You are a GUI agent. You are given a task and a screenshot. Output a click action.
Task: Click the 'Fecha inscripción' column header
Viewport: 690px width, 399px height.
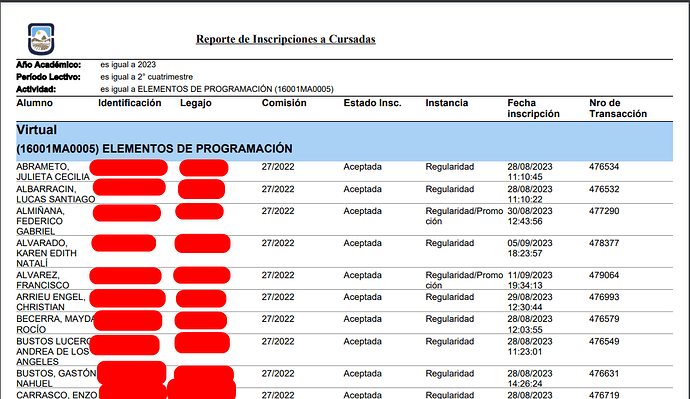533,109
